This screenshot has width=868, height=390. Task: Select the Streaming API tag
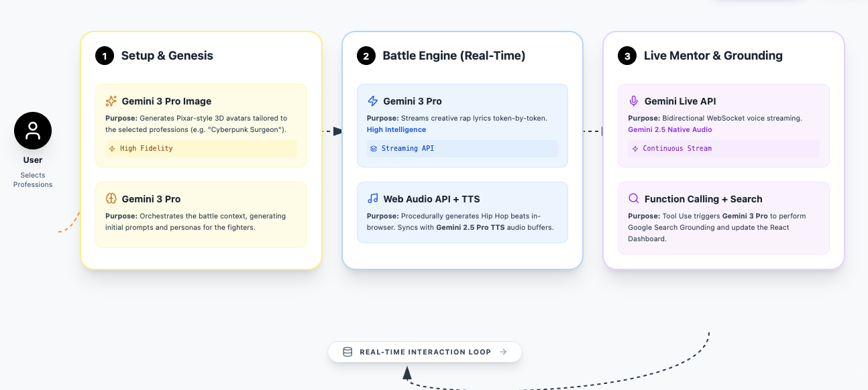click(462, 149)
